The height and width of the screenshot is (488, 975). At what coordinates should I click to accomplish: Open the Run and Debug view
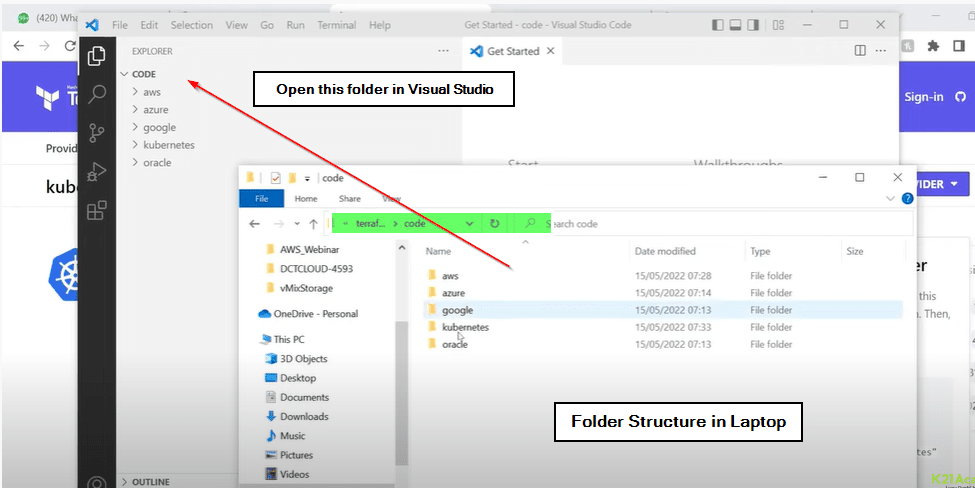96,172
